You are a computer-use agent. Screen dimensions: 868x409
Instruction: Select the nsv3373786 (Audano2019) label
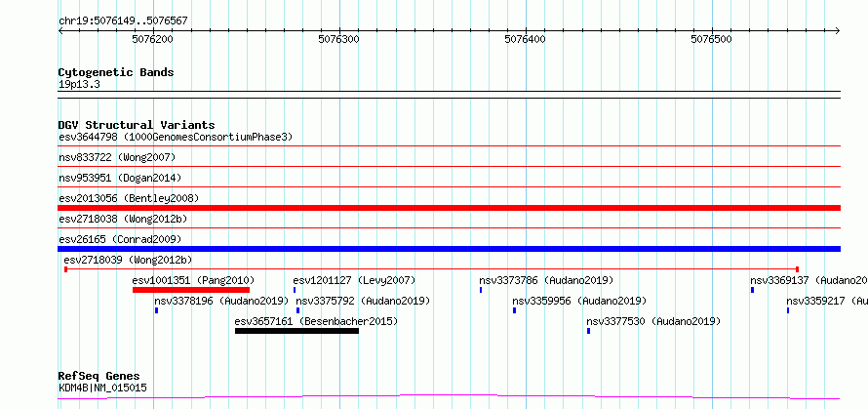point(546,280)
